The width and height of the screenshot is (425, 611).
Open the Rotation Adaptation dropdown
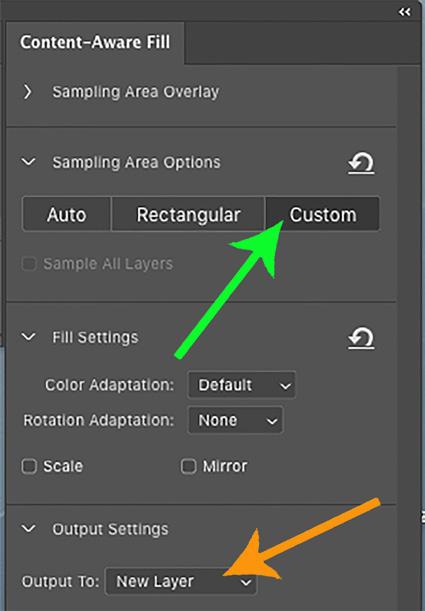click(235, 420)
